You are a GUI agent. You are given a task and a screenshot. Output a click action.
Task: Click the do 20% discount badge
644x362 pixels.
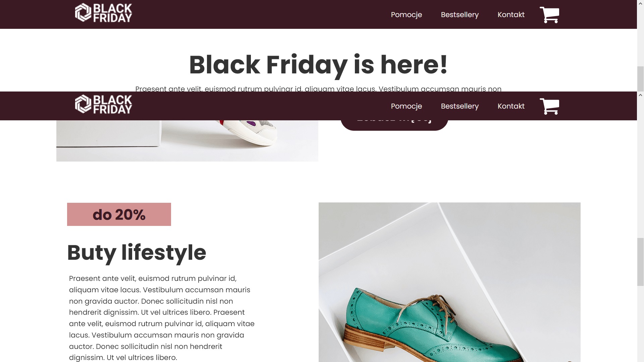pos(119,215)
